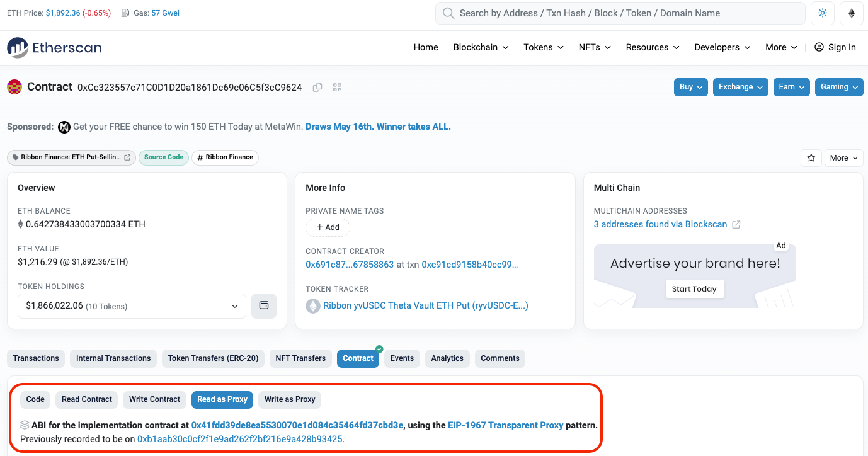
Task: Expand the Resources menu
Action: pyautogui.click(x=653, y=47)
